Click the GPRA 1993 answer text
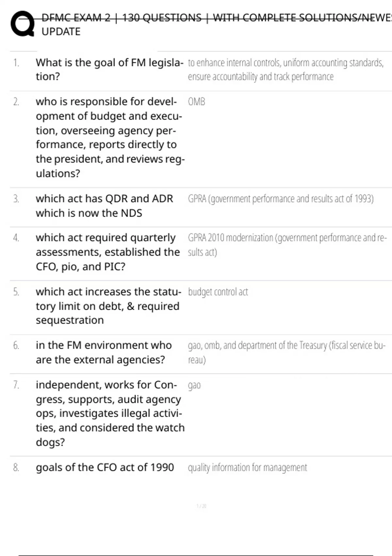This screenshot has width=392, height=556. point(281,199)
